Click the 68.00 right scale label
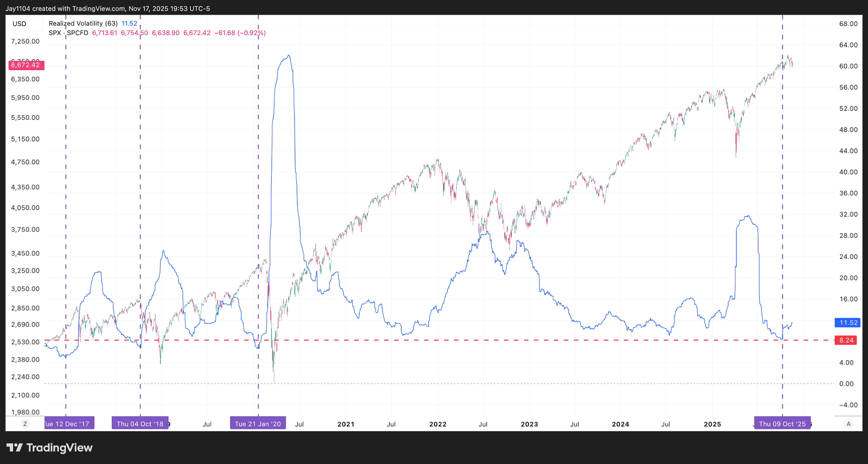Image resolution: width=868 pixels, height=464 pixels. click(x=848, y=24)
